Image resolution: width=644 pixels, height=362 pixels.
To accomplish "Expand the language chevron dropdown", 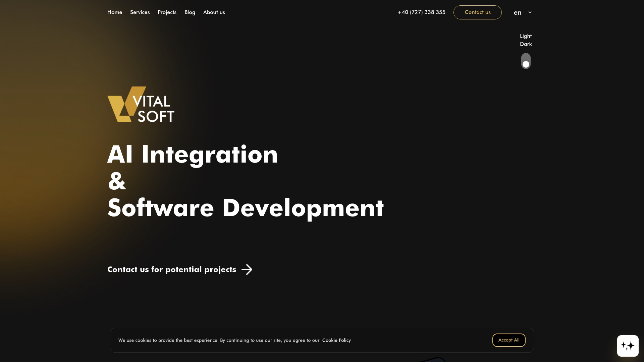I will pos(530,12).
